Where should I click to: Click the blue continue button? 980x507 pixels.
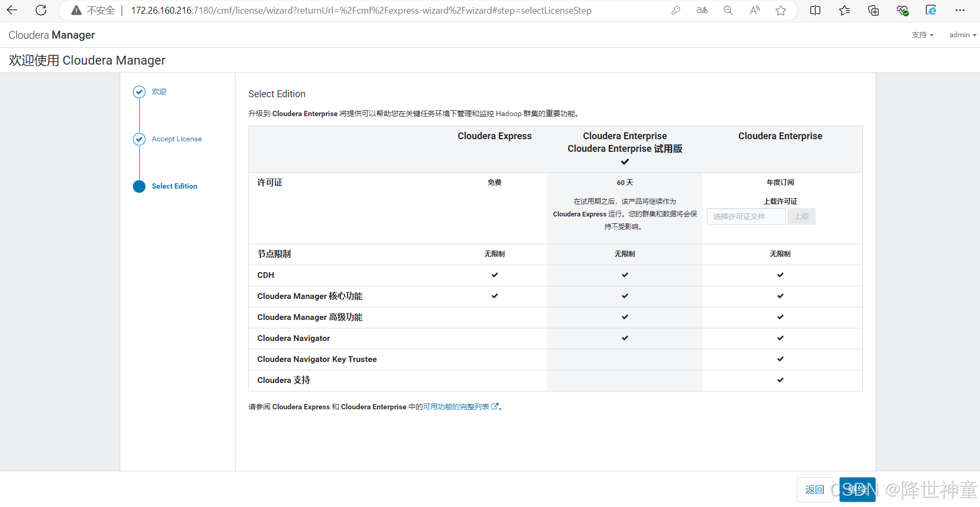click(858, 490)
